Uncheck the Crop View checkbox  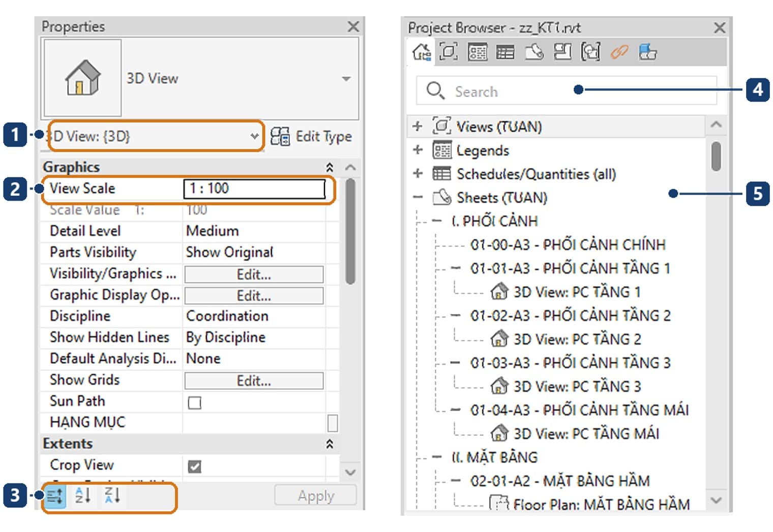tap(194, 466)
